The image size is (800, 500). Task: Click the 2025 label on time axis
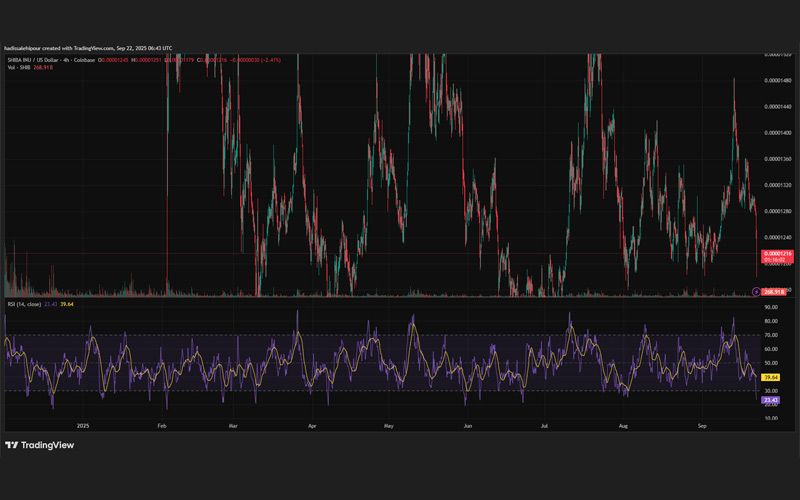tap(83, 426)
